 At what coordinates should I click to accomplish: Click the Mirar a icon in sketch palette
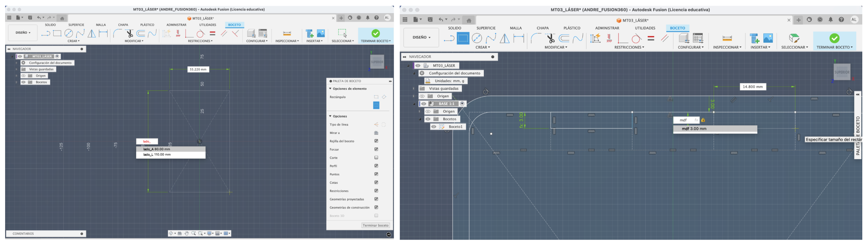tap(376, 133)
